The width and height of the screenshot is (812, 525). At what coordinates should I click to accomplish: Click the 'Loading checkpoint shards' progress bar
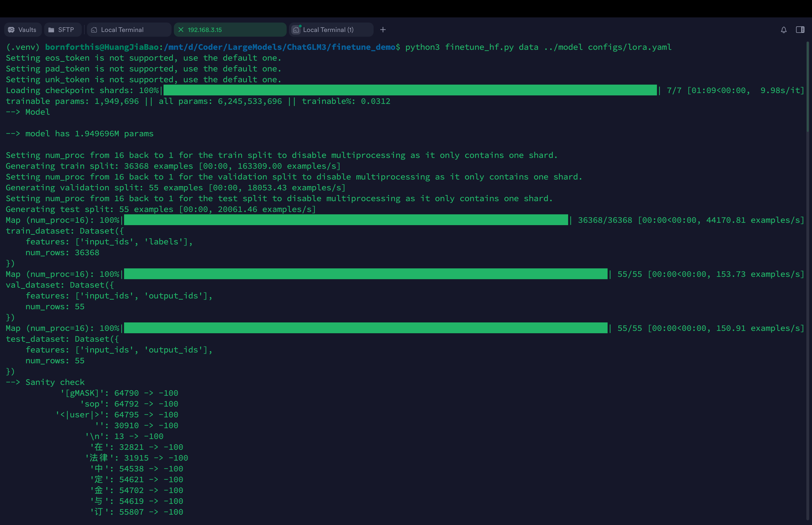[x=410, y=90]
